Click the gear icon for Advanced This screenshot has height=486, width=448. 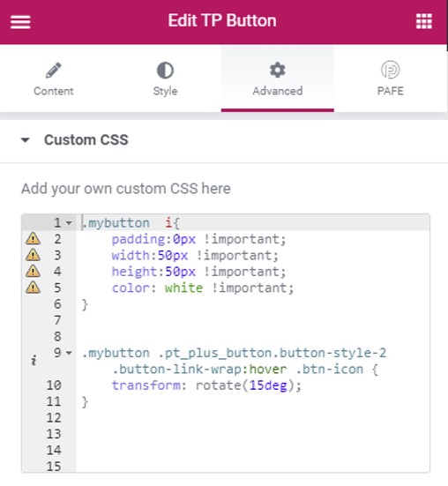(277, 70)
